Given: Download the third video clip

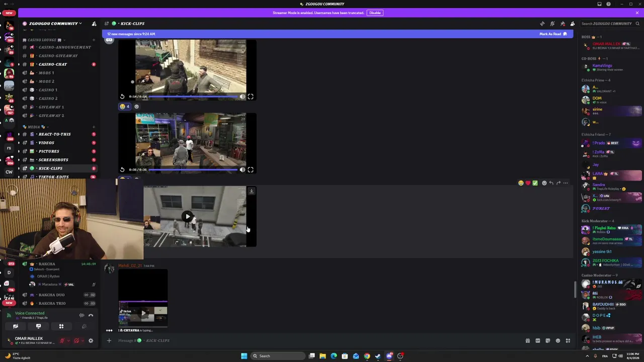Looking at the screenshot, I should pyautogui.click(x=252, y=191).
